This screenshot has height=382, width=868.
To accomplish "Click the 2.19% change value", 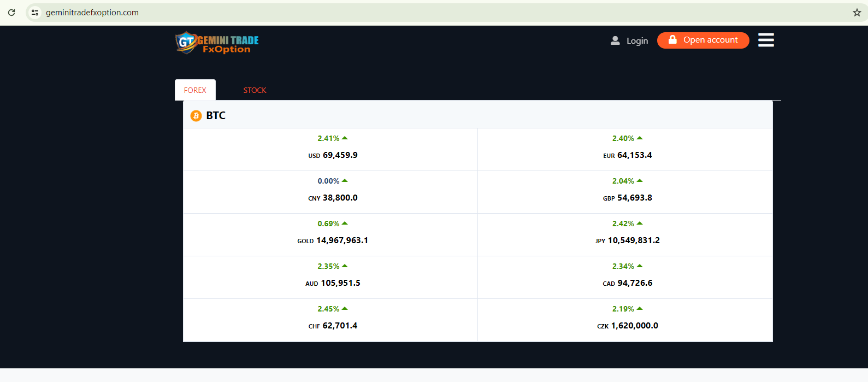I will [623, 309].
